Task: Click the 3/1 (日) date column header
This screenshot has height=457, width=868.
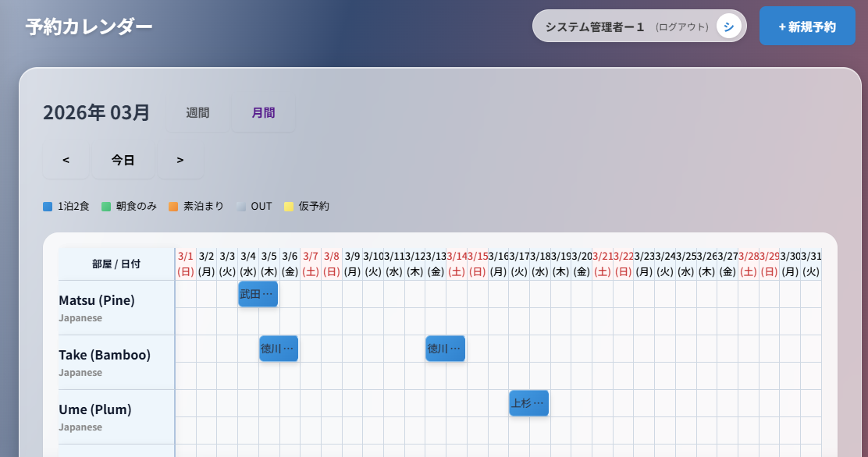Action: click(x=186, y=264)
